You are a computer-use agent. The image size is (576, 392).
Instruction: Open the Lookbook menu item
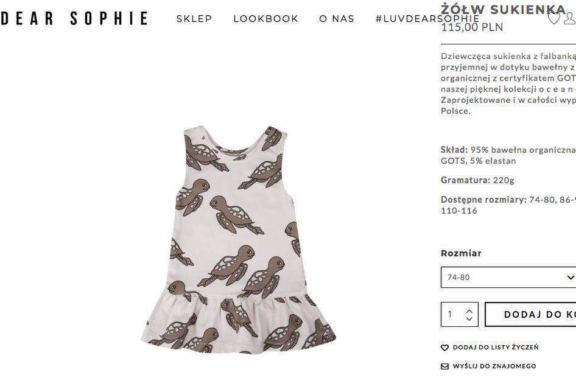tap(265, 19)
